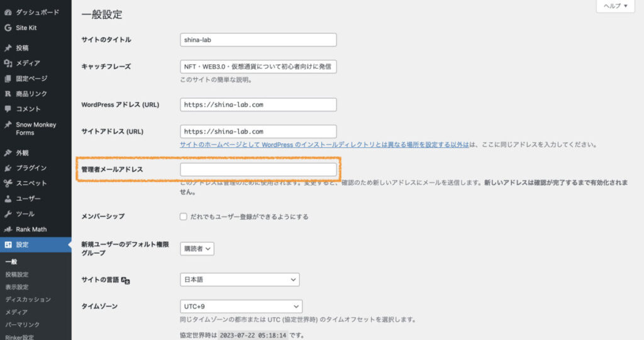Viewport: 644px width, 340px height.
Task: Enable the anyone-can-register membership checkbox
Action: click(184, 217)
